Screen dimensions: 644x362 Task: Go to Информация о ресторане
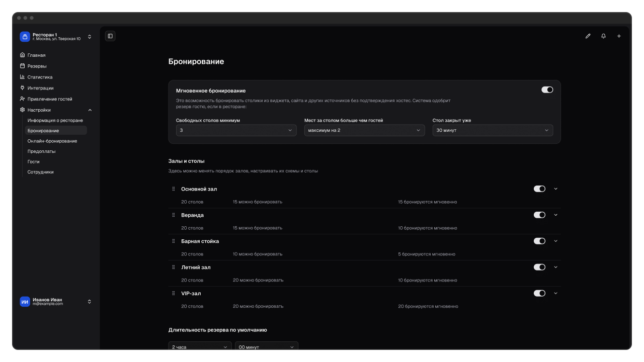coord(55,121)
